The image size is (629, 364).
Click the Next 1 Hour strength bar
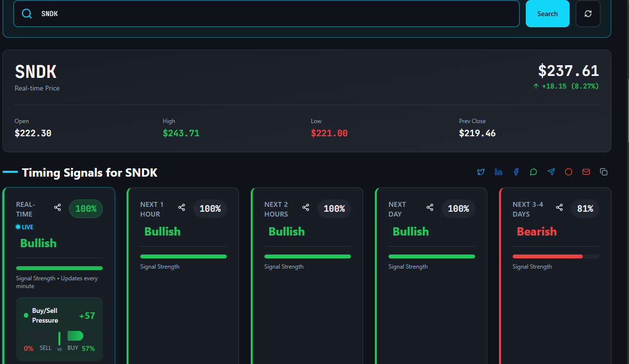click(x=184, y=256)
